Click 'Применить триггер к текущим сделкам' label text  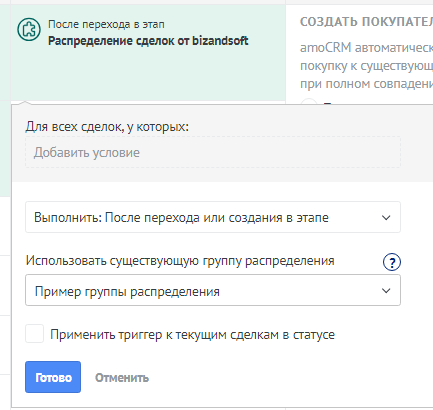pyautogui.click(x=192, y=334)
